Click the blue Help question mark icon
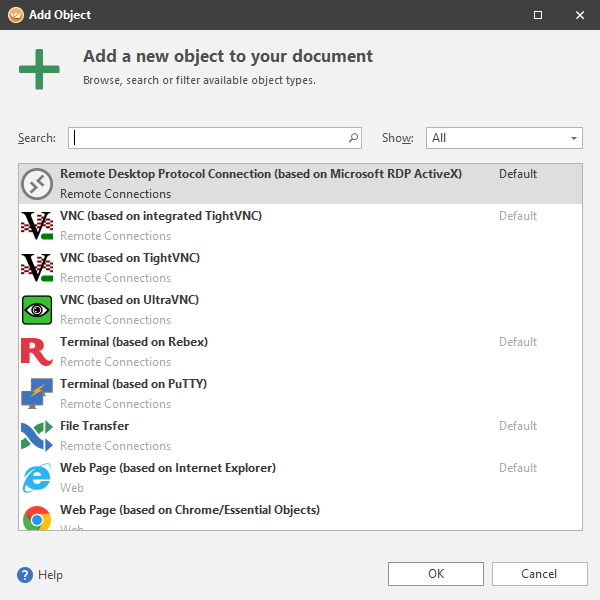This screenshot has width=600, height=600. (25, 575)
